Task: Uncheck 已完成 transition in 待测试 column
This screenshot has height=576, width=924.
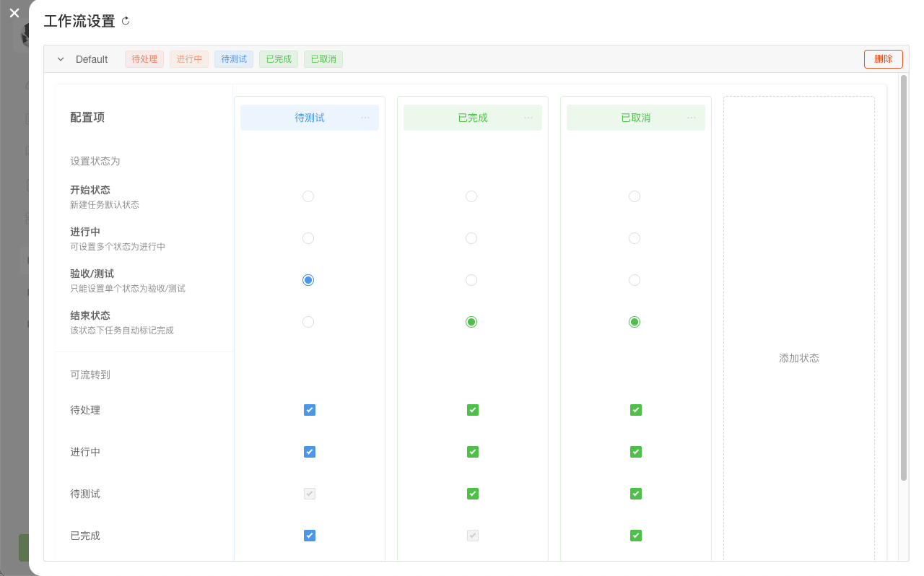Action: click(x=310, y=536)
